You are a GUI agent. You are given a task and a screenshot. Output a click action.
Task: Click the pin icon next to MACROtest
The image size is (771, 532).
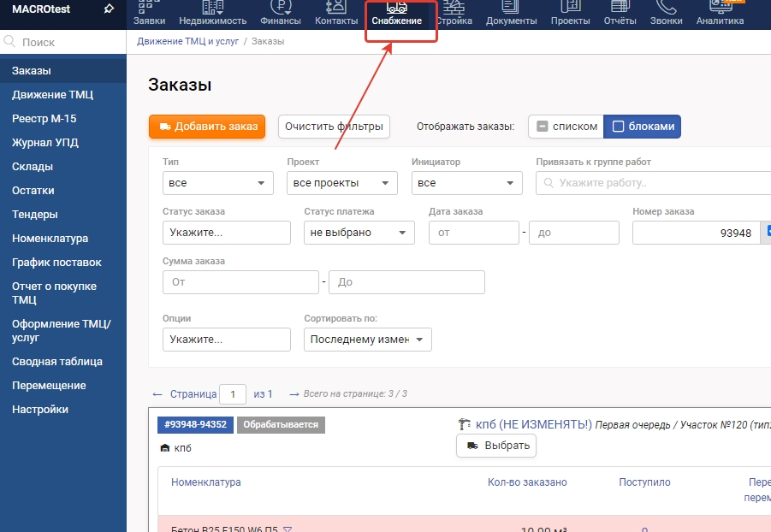[x=108, y=9]
